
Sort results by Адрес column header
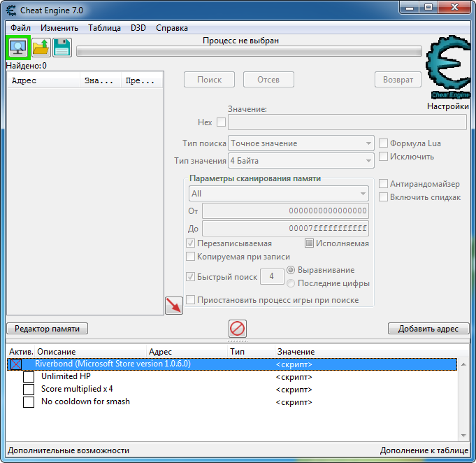point(44,80)
